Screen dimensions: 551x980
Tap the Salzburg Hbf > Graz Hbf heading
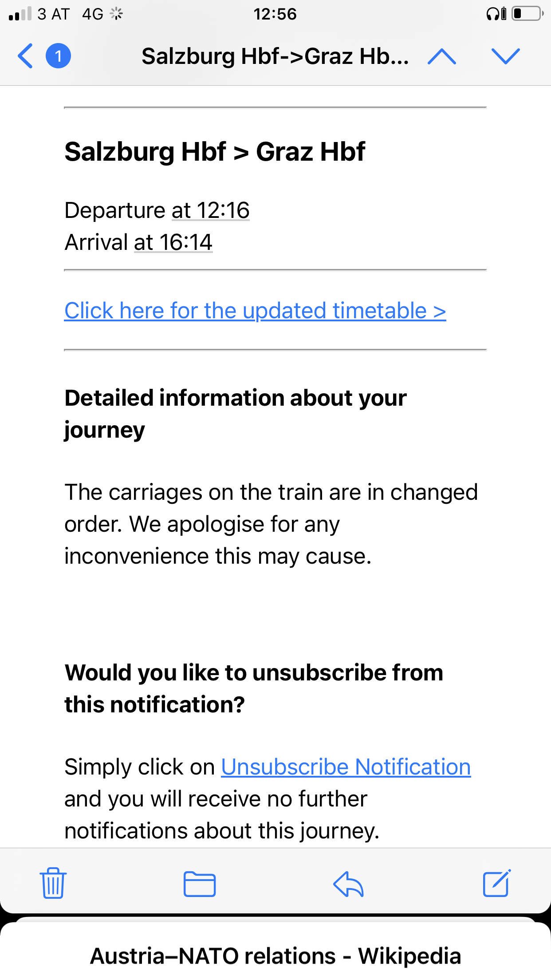coord(215,152)
